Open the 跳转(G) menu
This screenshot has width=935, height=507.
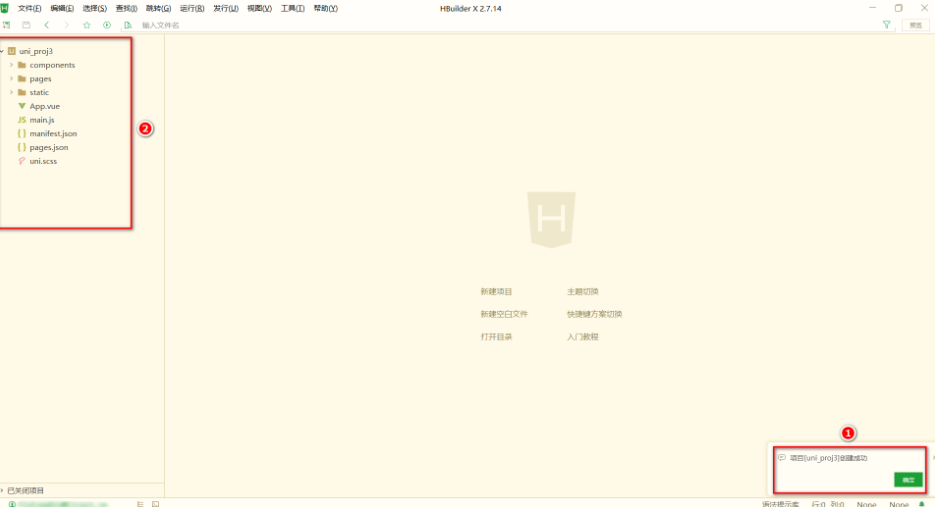pyautogui.click(x=159, y=8)
